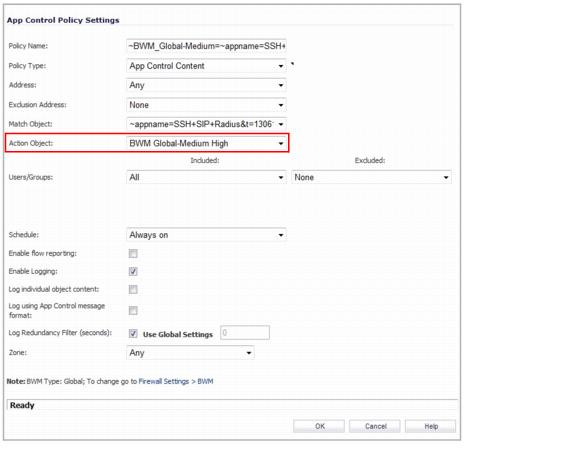The width and height of the screenshot is (574, 450).
Task: Expand the Address dropdown showing Any
Action: pos(206,85)
